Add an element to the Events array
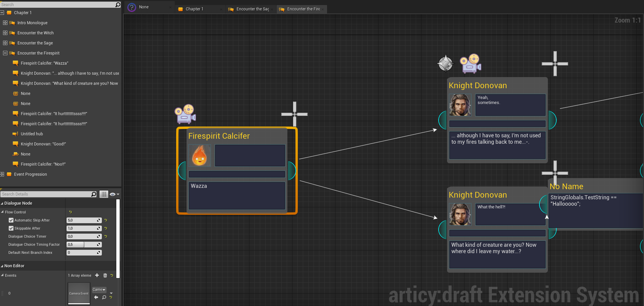This screenshot has width=644, height=306. click(97, 275)
